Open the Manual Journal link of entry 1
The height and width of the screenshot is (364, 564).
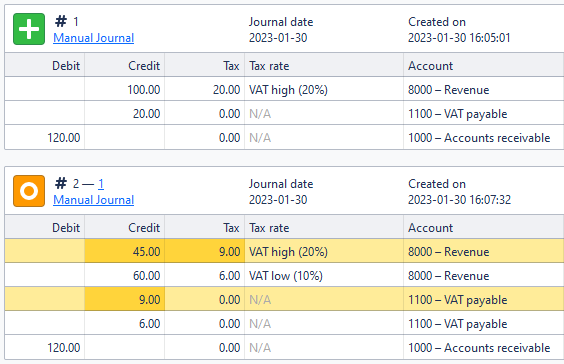click(x=94, y=38)
